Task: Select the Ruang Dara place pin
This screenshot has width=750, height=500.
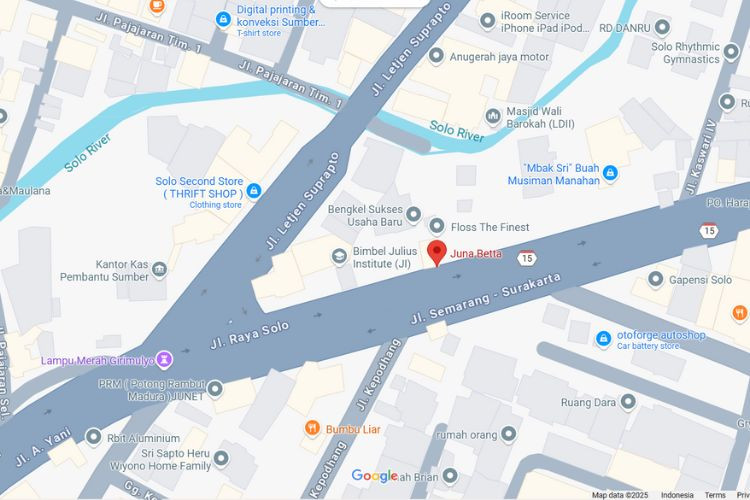Action: [x=628, y=402]
